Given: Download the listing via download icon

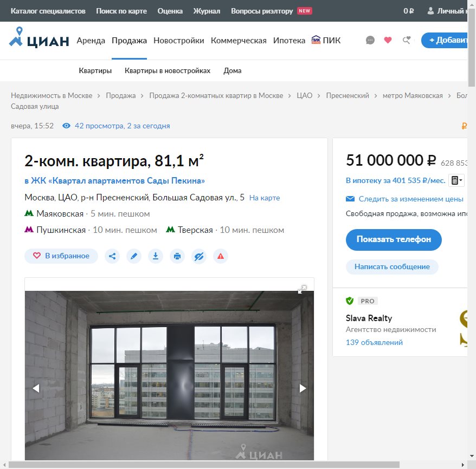Looking at the screenshot, I should point(156,256).
